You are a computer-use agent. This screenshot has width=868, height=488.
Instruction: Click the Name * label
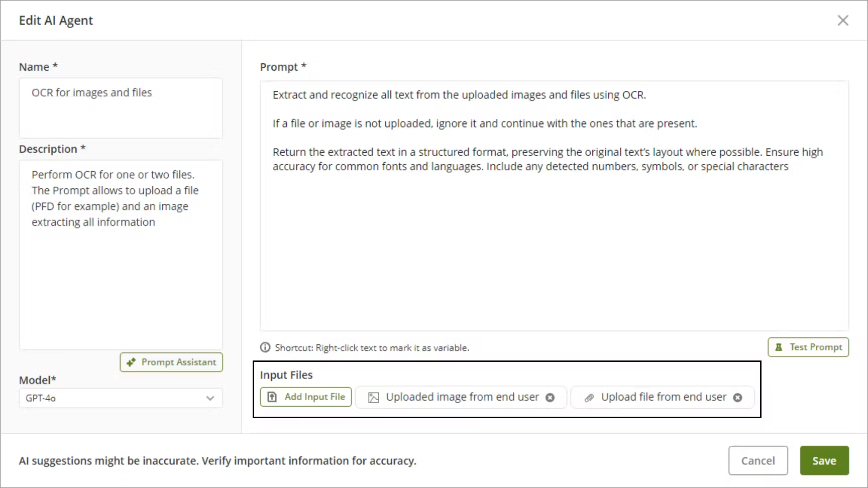pyautogui.click(x=38, y=67)
